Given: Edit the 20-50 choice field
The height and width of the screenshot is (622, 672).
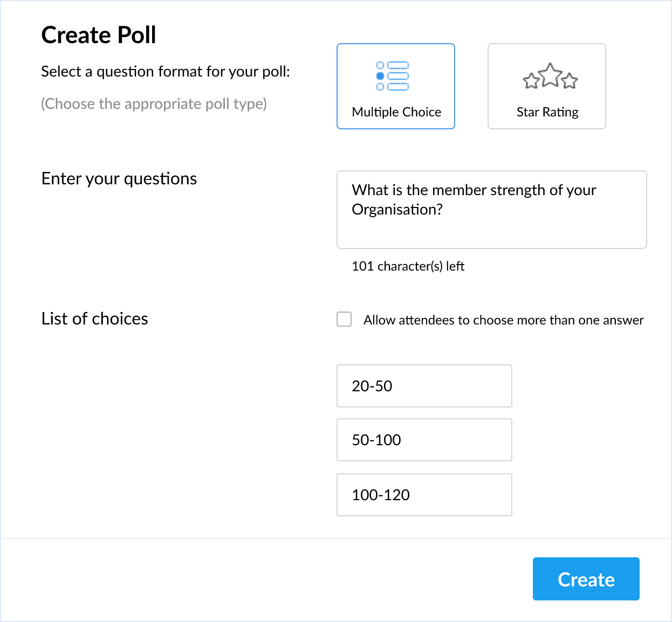Looking at the screenshot, I should click(424, 386).
